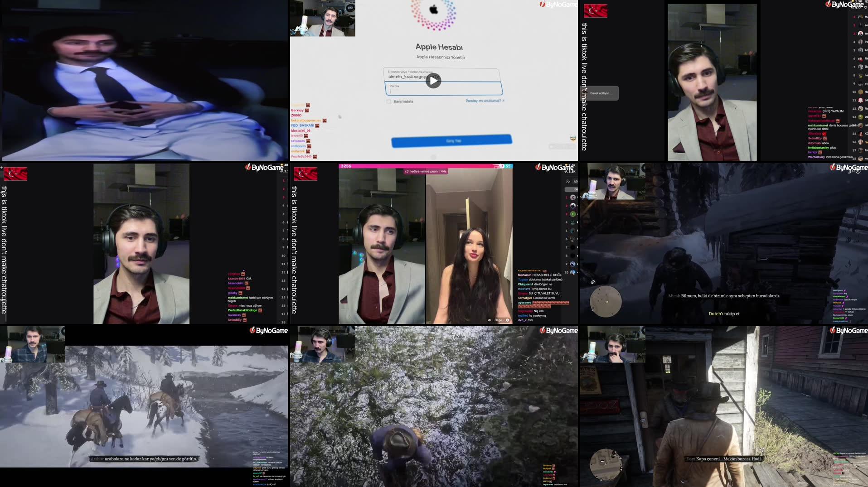Image resolution: width=868 pixels, height=487 pixels.
Task: Click the blue sign-in button
Action: click(x=451, y=141)
